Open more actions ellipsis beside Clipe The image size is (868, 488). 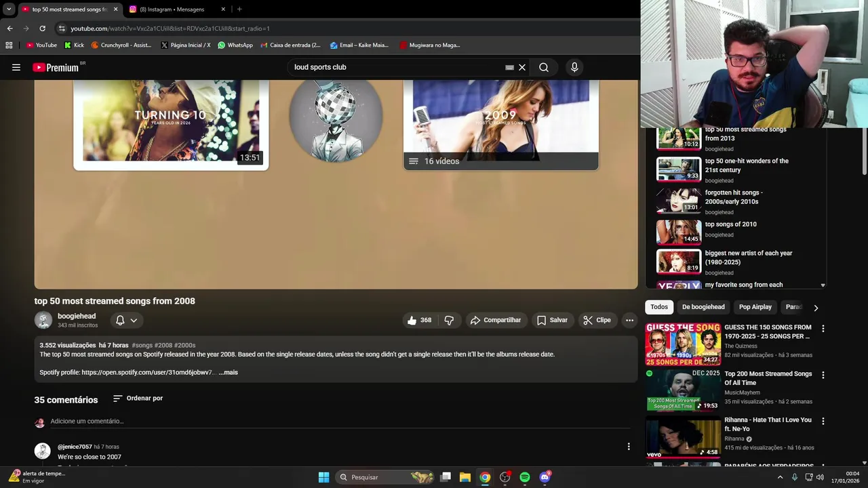(629, 320)
